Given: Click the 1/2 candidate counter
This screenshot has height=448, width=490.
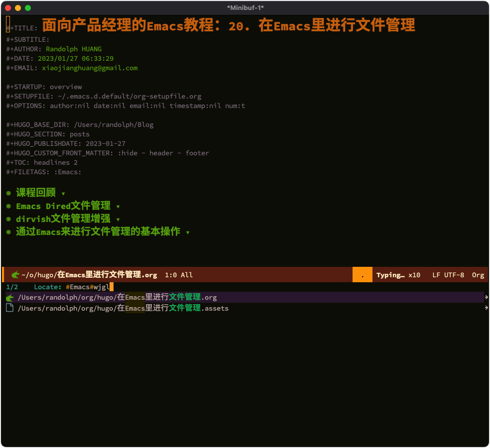Looking at the screenshot, I should (x=12, y=287).
